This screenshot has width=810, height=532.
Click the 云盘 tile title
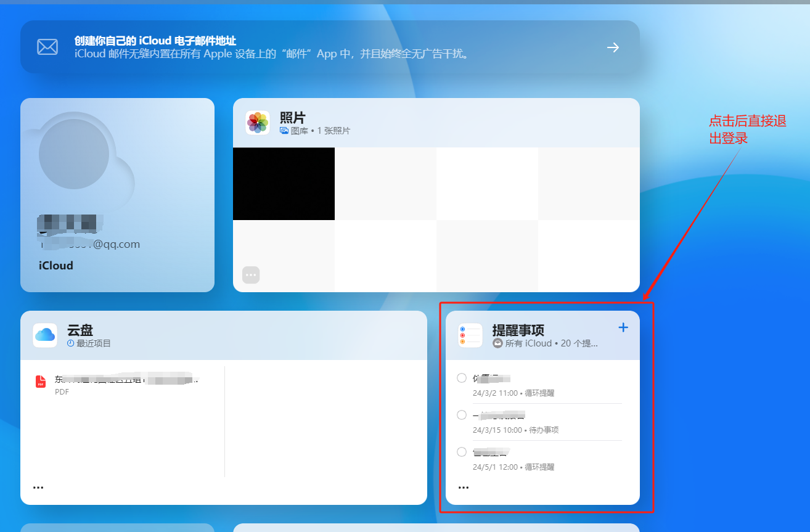[x=80, y=330]
